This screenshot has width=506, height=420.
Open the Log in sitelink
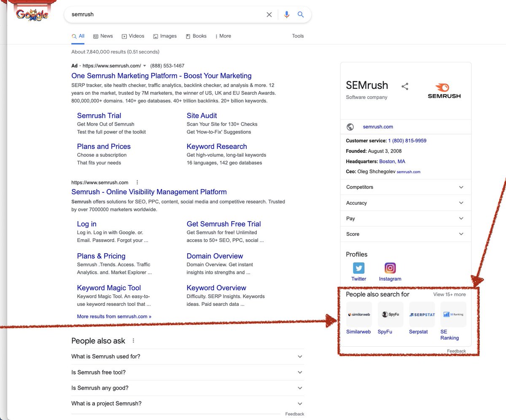(x=87, y=224)
